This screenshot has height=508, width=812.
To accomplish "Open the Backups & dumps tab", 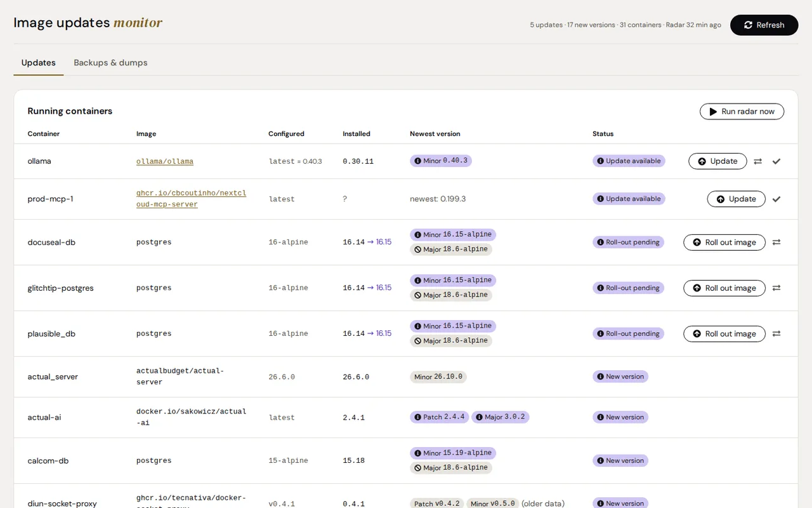I will click(x=110, y=63).
